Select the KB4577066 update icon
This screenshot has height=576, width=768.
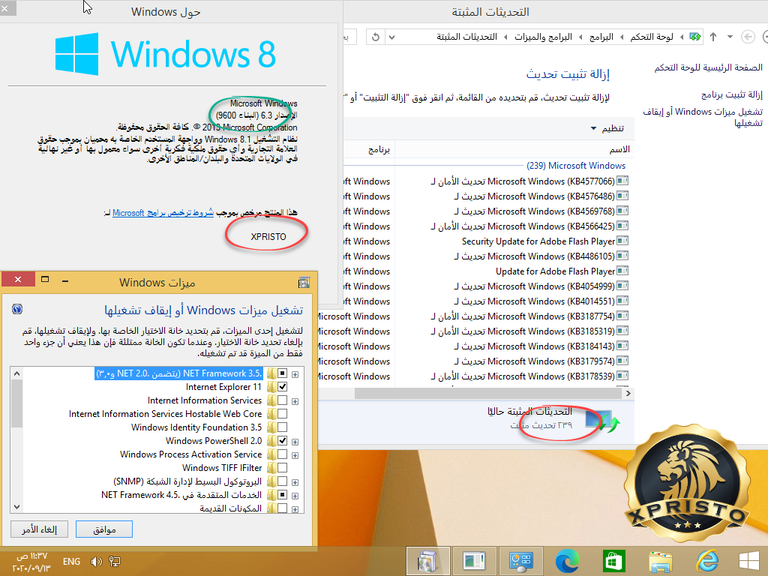tap(623, 181)
